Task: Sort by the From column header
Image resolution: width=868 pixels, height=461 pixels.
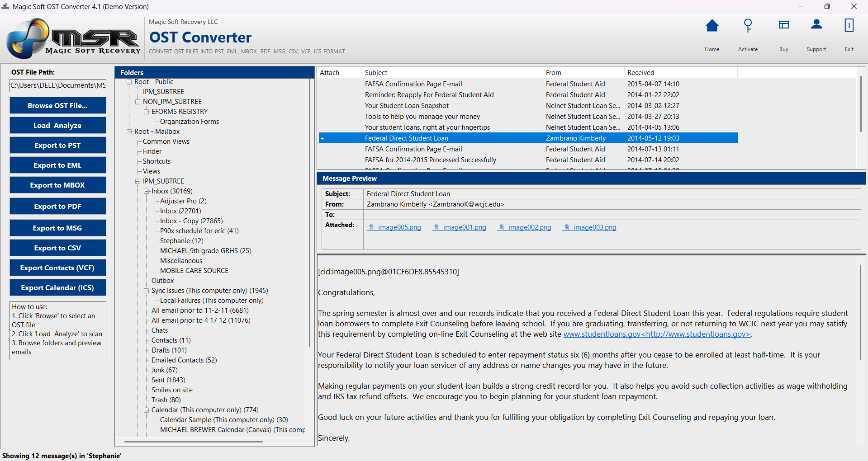Action: click(x=583, y=73)
